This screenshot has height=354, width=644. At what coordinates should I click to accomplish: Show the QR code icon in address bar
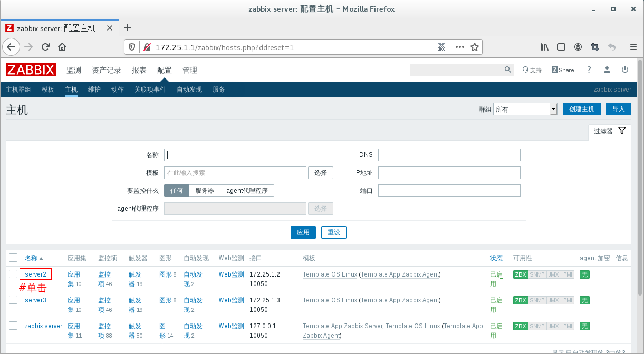coord(441,47)
